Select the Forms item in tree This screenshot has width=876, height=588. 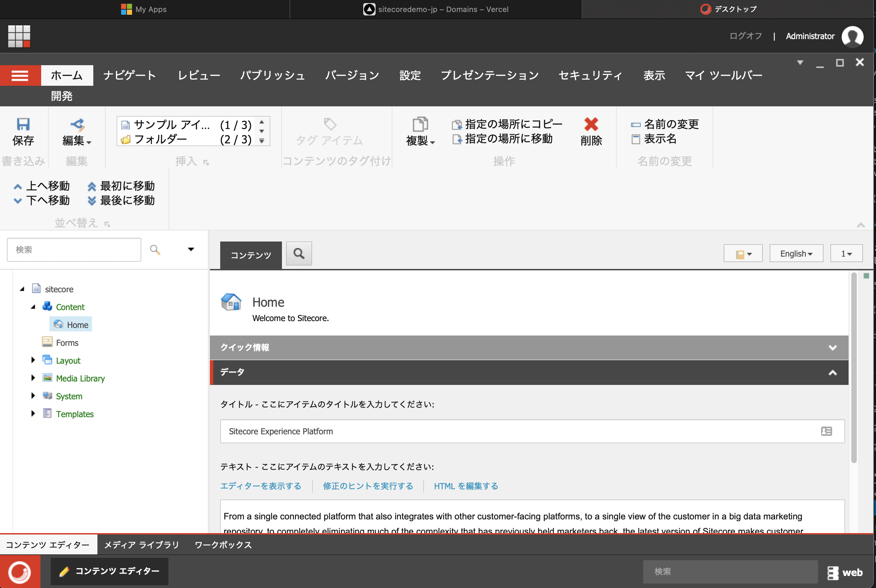click(x=60, y=342)
